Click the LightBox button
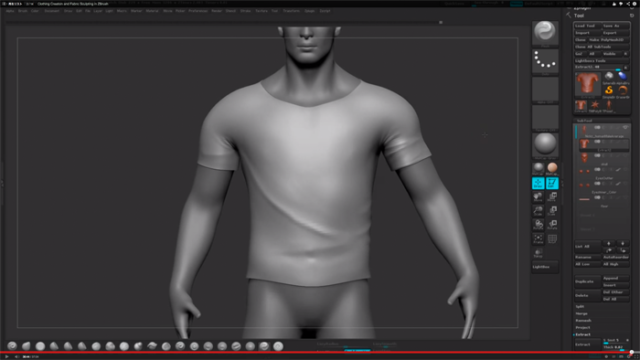640x360 pixels. (545, 267)
